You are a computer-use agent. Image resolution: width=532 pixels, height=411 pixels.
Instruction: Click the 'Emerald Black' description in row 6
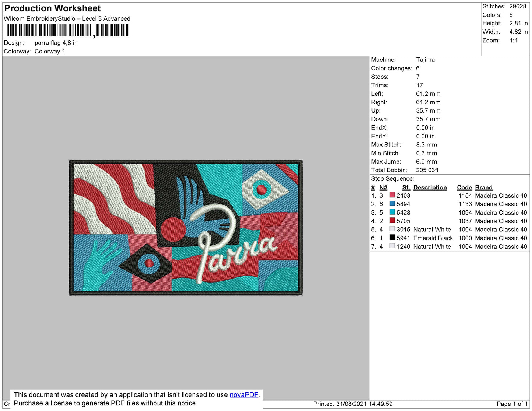click(433, 238)
